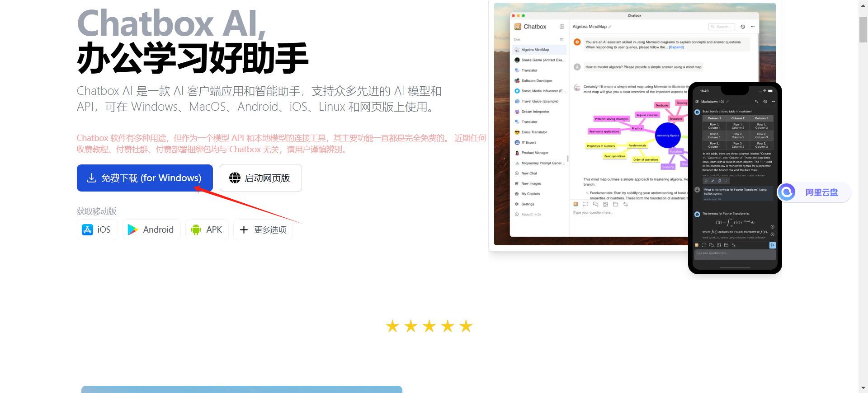Click the image icon in phone input toolbar

pos(719,245)
